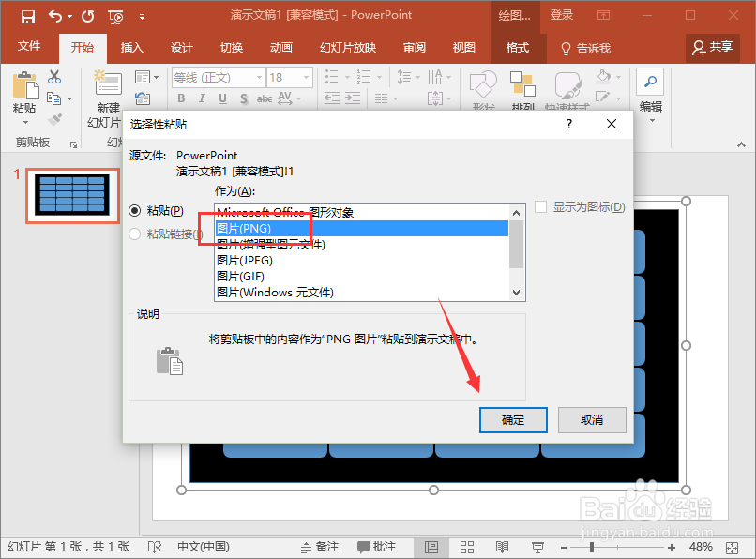This screenshot has width=756, height=559.
Task: Switch to the 审阅 (Review) tab
Action: (x=415, y=47)
